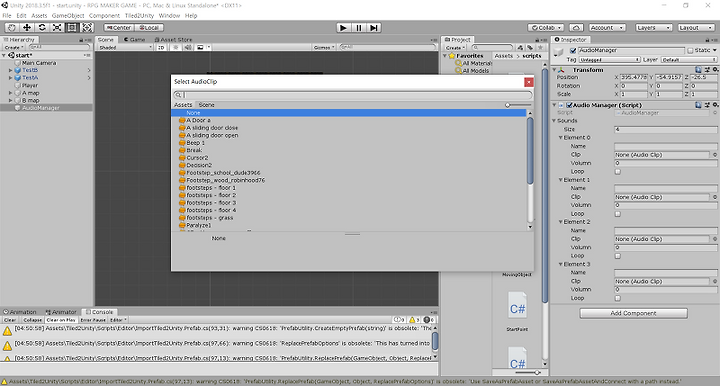The height and width of the screenshot is (386, 720).
Task: Select the Rotate tool
Action: pyautogui.click(x=42, y=28)
